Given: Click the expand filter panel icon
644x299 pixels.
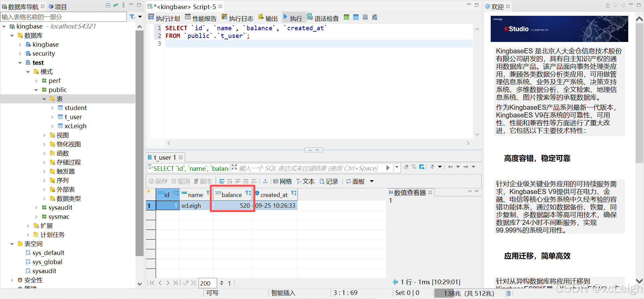Looking at the screenshot, I should pos(234,167).
